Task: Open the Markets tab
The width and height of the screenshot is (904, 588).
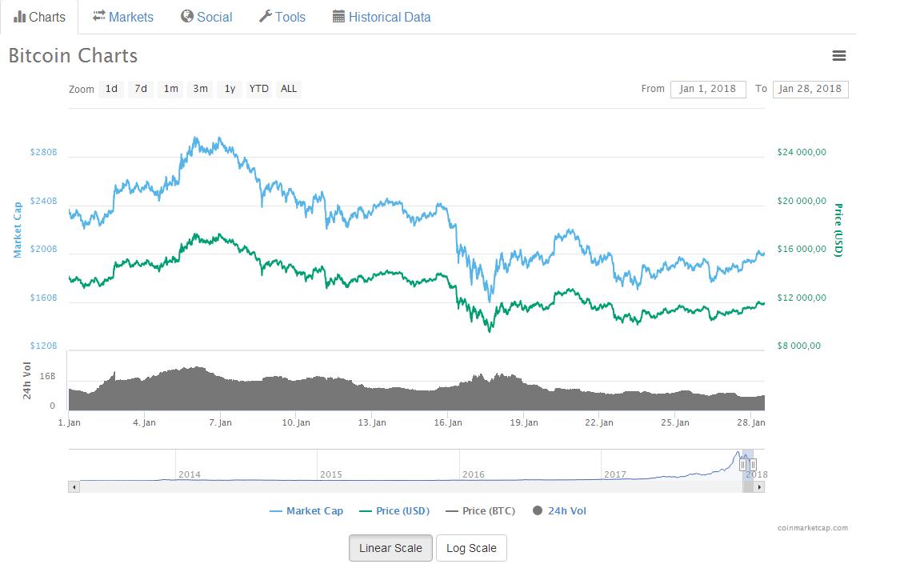Action: (x=123, y=17)
